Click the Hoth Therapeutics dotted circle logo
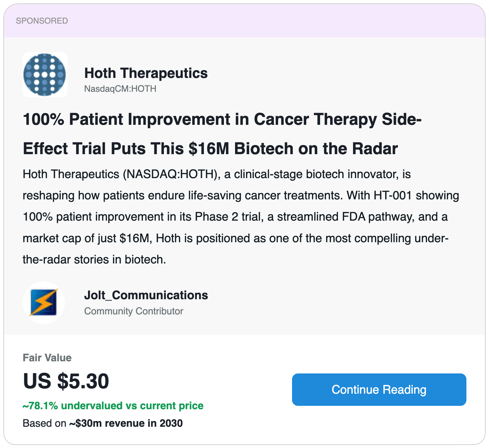This screenshot has width=489, height=448. pyautogui.click(x=45, y=75)
